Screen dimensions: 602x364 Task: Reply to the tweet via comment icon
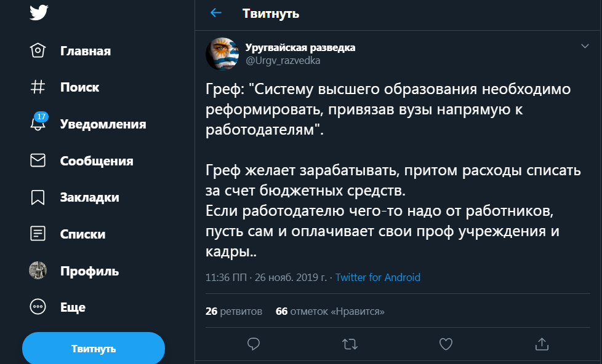coord(253,343)
